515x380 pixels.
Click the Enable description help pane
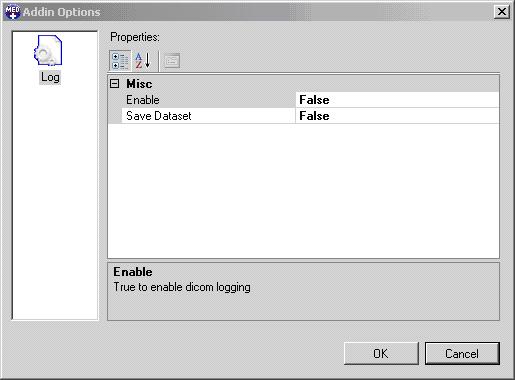[x=303, y=292]
